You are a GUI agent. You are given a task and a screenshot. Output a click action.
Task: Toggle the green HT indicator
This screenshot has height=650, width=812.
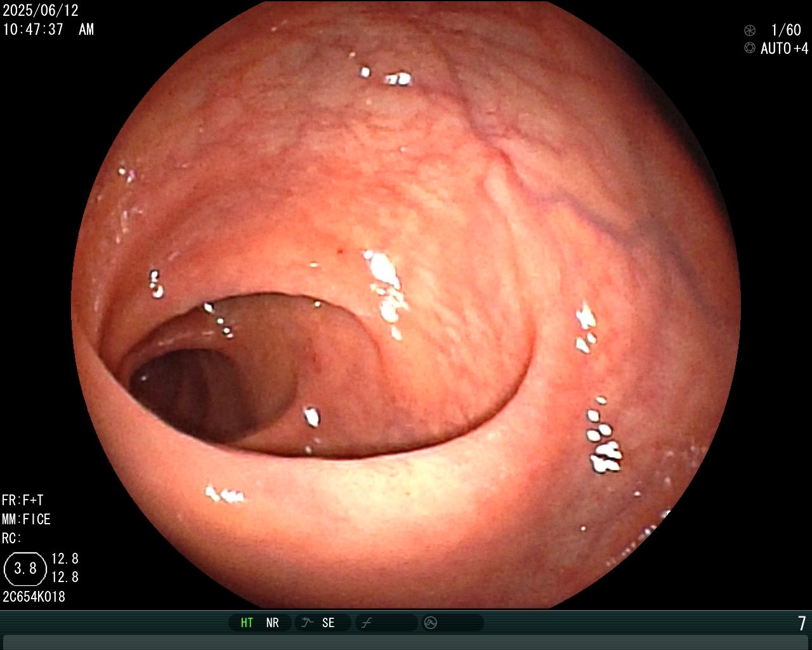(x=247, y=623)
